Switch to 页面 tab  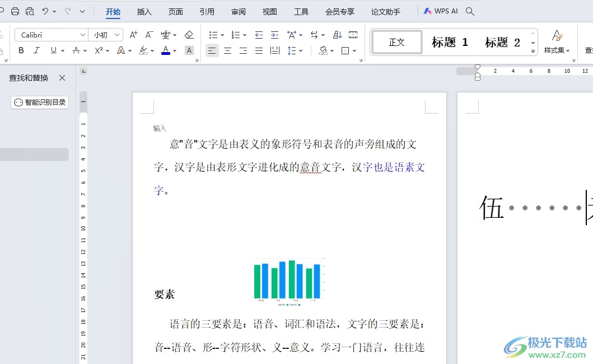(x=175, y=12)
